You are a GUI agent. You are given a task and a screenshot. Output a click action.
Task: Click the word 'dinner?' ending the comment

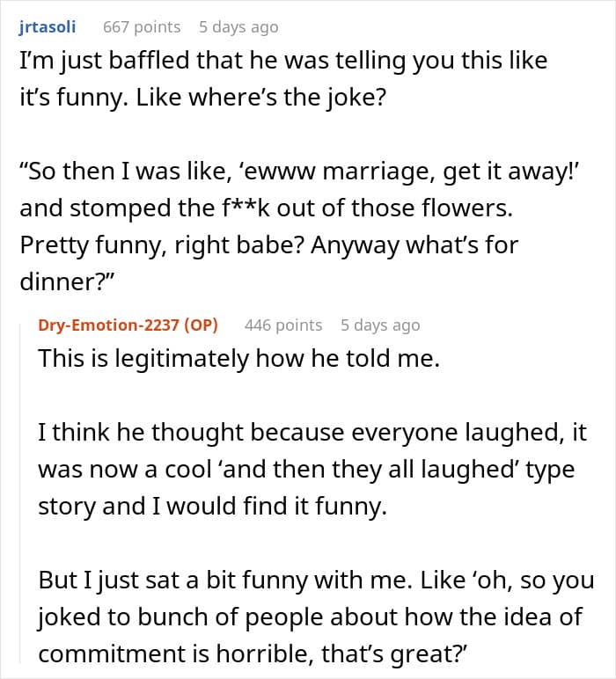coord(66,282)
